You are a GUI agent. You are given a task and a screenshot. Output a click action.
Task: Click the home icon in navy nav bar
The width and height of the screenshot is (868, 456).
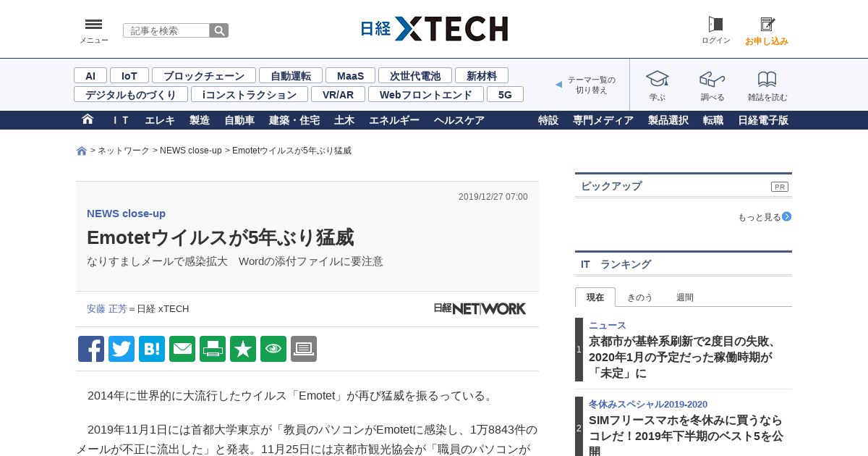(88, 119)
